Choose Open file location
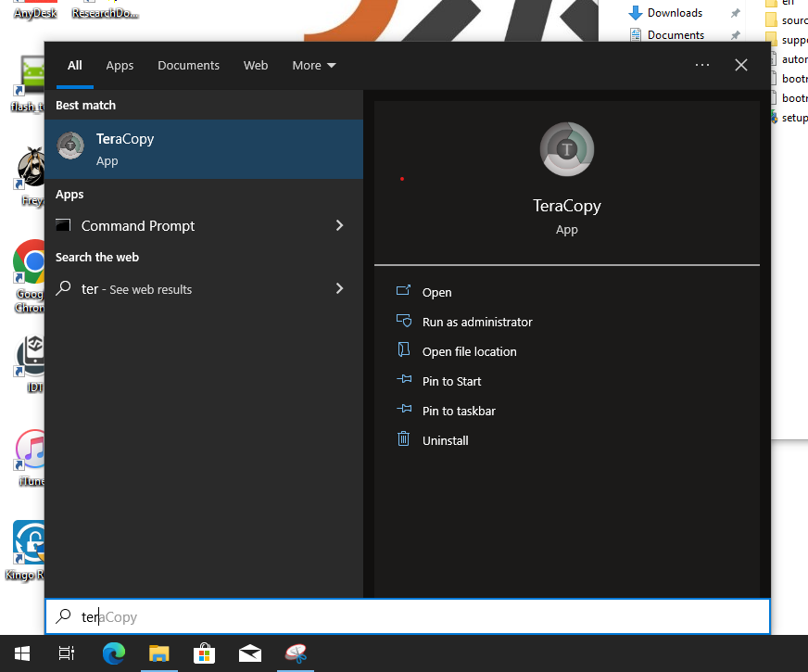 tap(470, 351)
